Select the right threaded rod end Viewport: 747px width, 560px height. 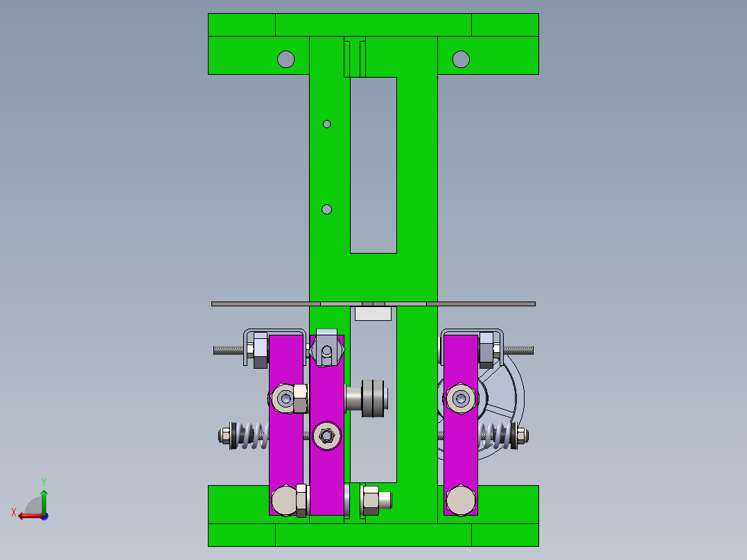pyautogui.click(x=518, y=350)
